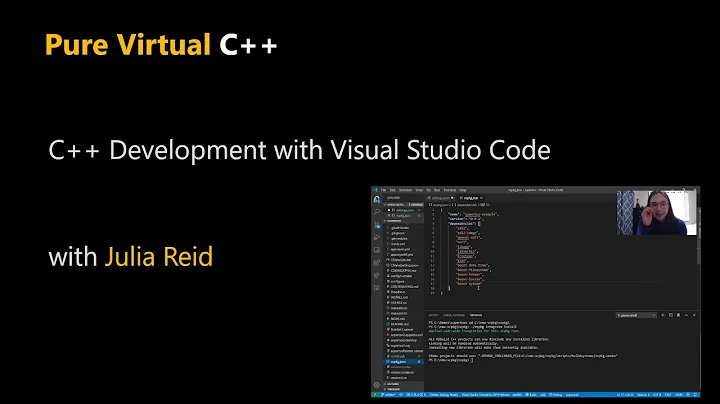Image resolution: width=720 pixels, height=404 pixels.
Task: Open the Edit menu
Action: (x=393, y=190)
